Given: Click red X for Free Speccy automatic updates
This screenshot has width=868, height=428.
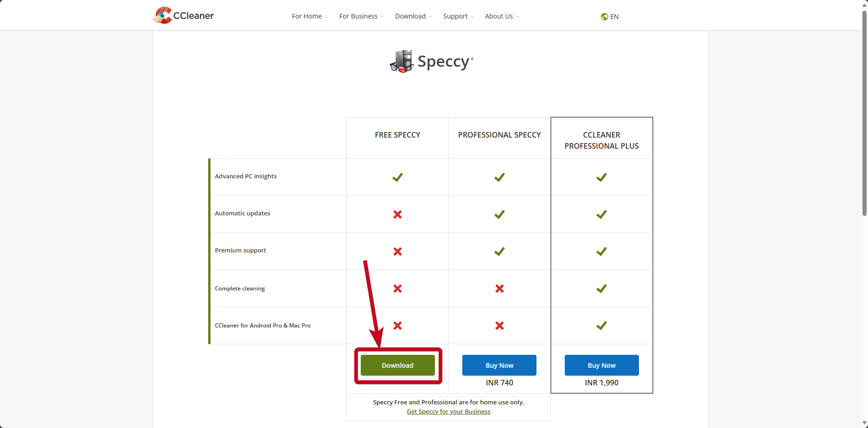Looking at the screenshot, I should (x=397, y=214).
